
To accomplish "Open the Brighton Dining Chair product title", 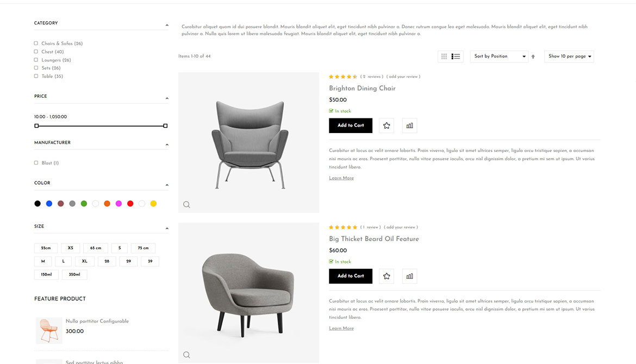I will pos(362,88).
